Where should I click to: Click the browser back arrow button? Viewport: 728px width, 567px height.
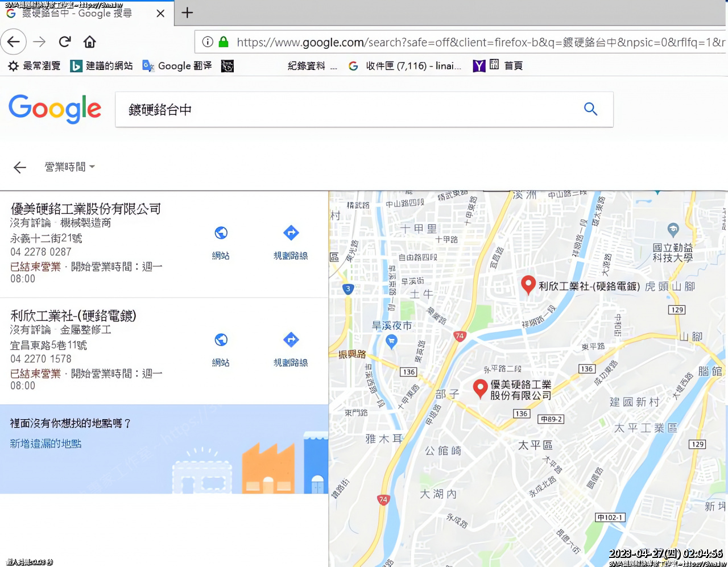point(14,42)
